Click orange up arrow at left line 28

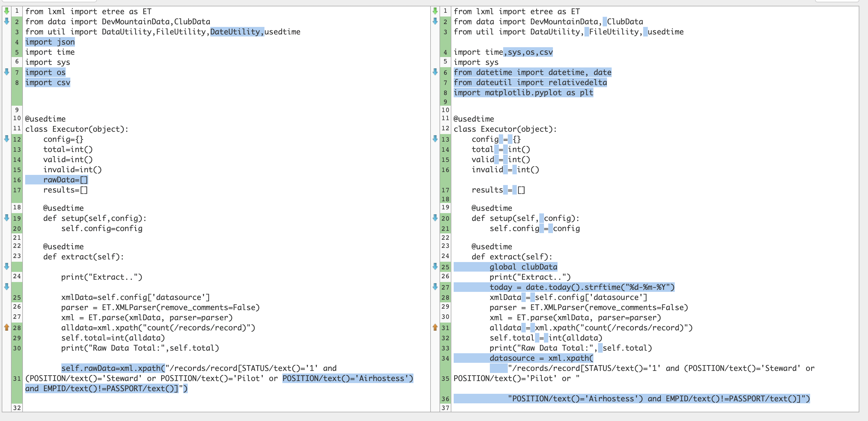[x=6, y=327]
